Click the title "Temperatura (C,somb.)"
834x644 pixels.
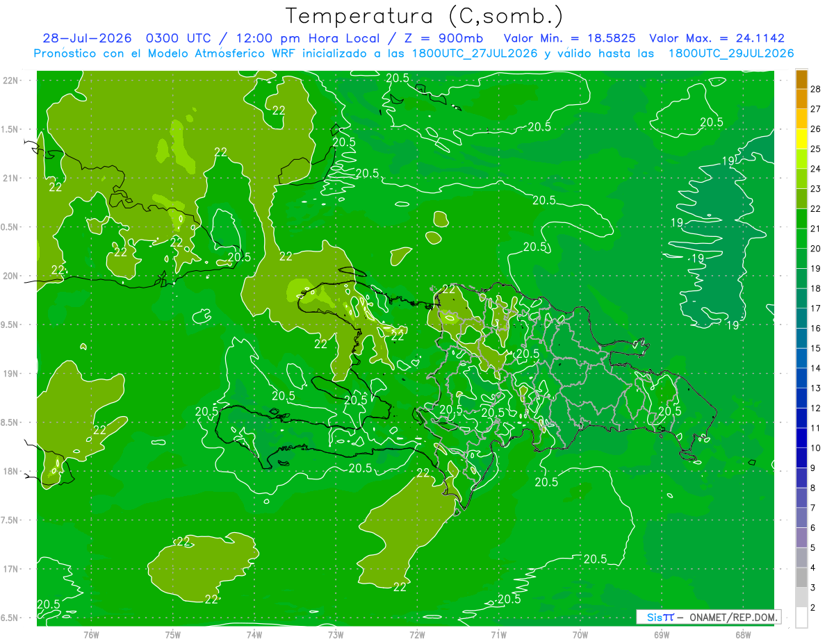pos(425,16)
